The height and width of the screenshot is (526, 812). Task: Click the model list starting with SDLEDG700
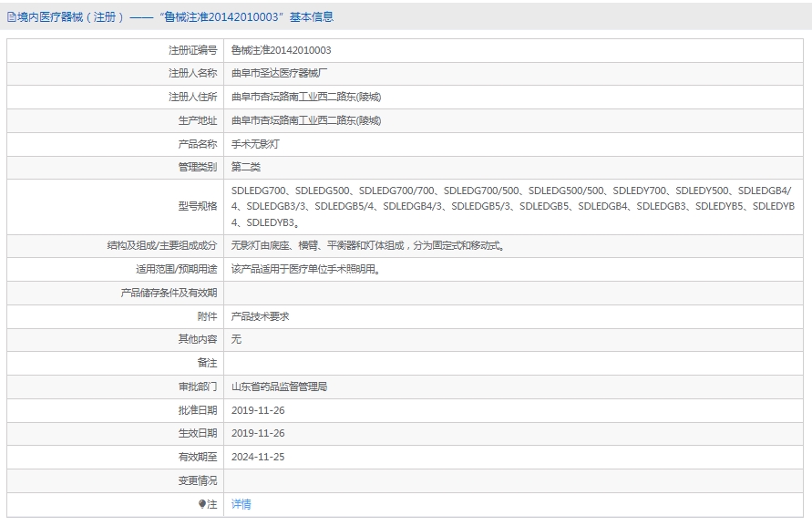(513, 206)
